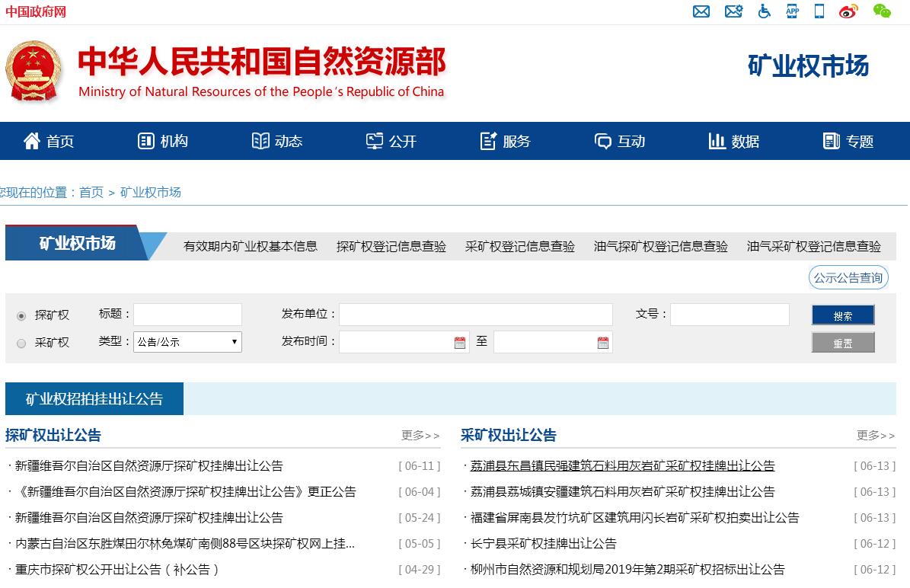Open the mail settings envelope-with-gear icon
Viewport: 910px width, 588px height.
[733, 11]
